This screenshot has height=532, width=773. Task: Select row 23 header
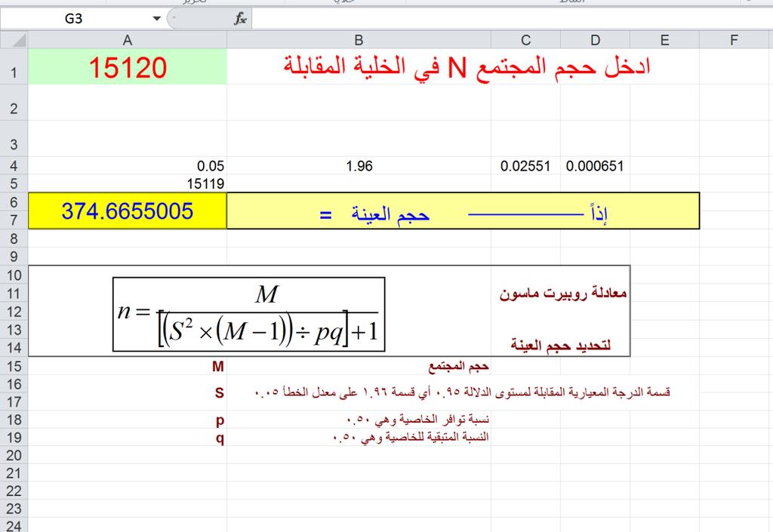pos(14,509)
